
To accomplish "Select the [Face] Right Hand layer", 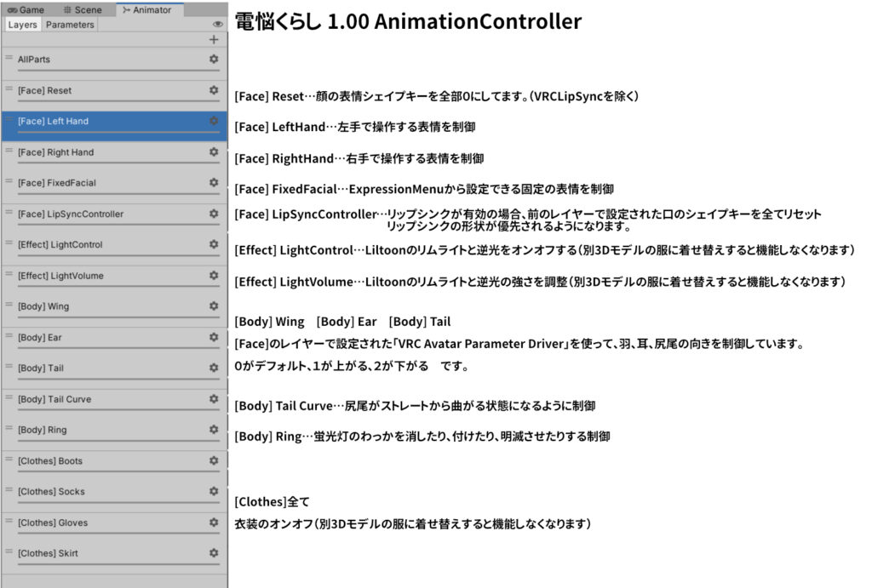I will (114, 156).
